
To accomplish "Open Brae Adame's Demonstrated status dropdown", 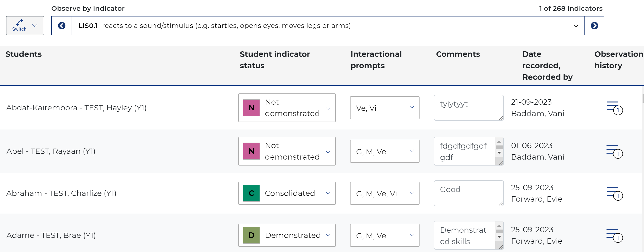I will pyautogui.click(x=287, y=235).
